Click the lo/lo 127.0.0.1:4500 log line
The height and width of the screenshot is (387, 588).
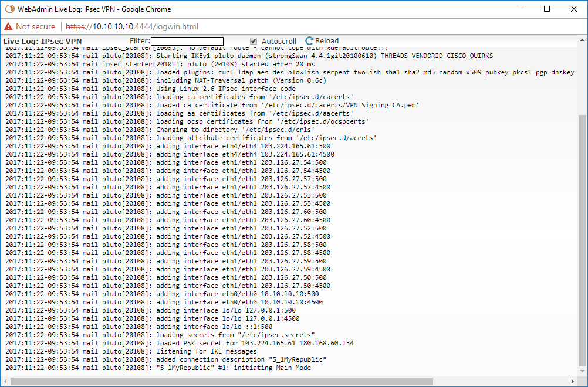point(152,320)
